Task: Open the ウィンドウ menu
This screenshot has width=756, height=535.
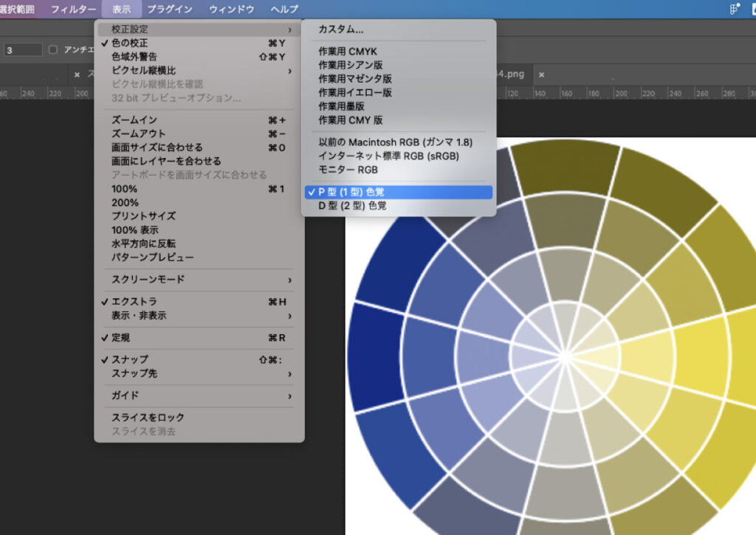Action: tap(231, 9)
